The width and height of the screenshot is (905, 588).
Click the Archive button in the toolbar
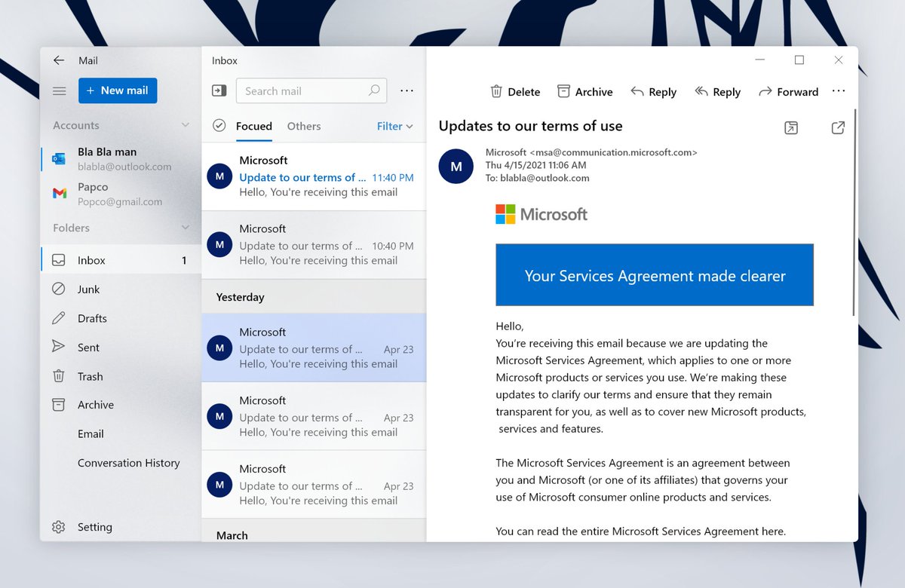584,92
